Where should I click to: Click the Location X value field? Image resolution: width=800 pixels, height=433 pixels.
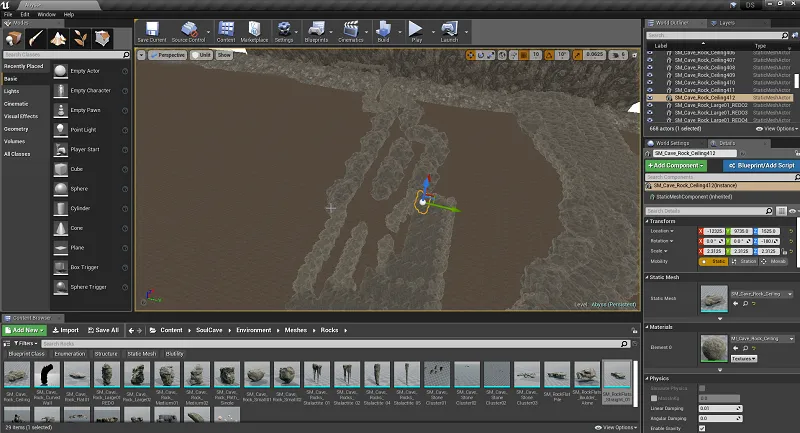(715, 232)
